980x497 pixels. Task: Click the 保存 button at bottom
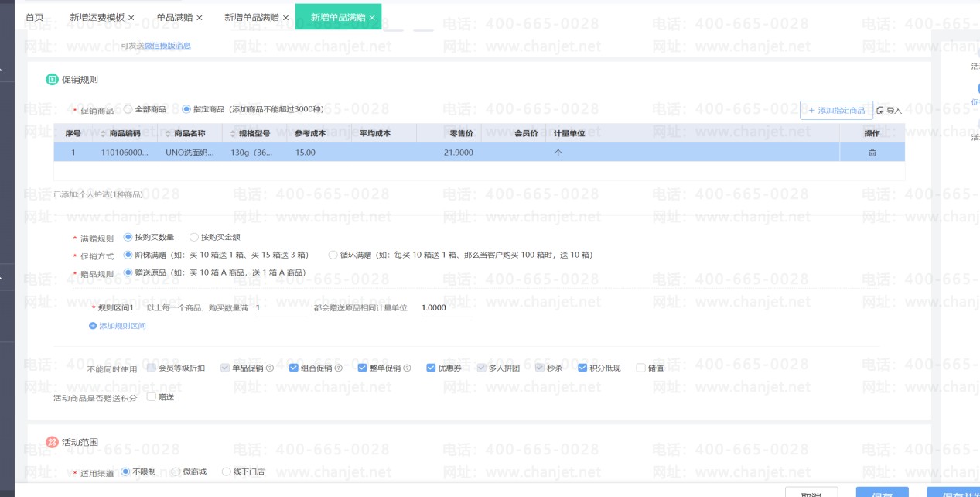tap(883, 492)
